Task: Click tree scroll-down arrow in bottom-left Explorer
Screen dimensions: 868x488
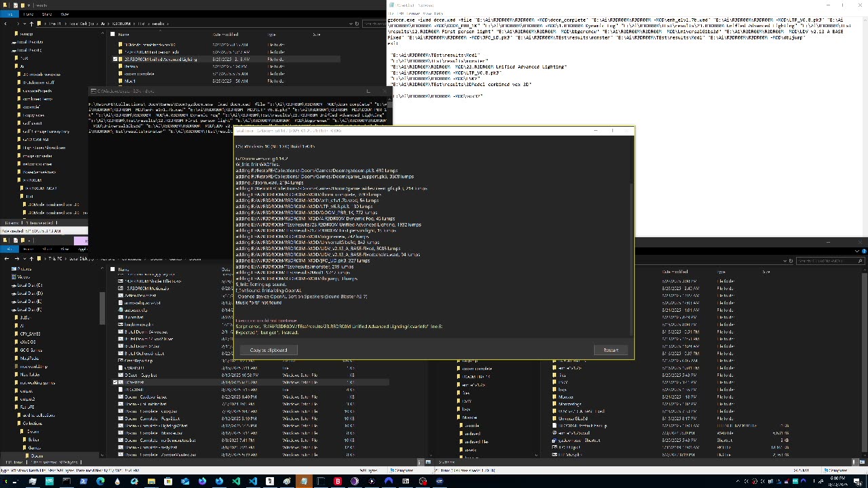Action: [x=102, y=455]
